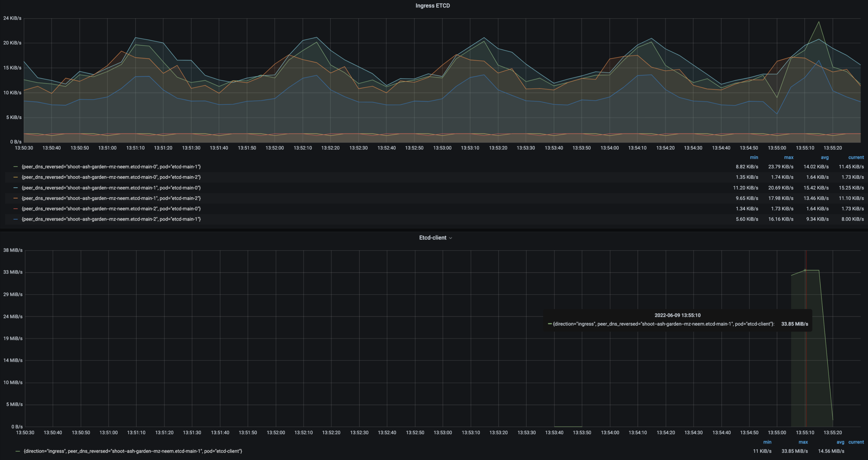Toggle etcd-client ingress series legend label

tap(133, 451)
